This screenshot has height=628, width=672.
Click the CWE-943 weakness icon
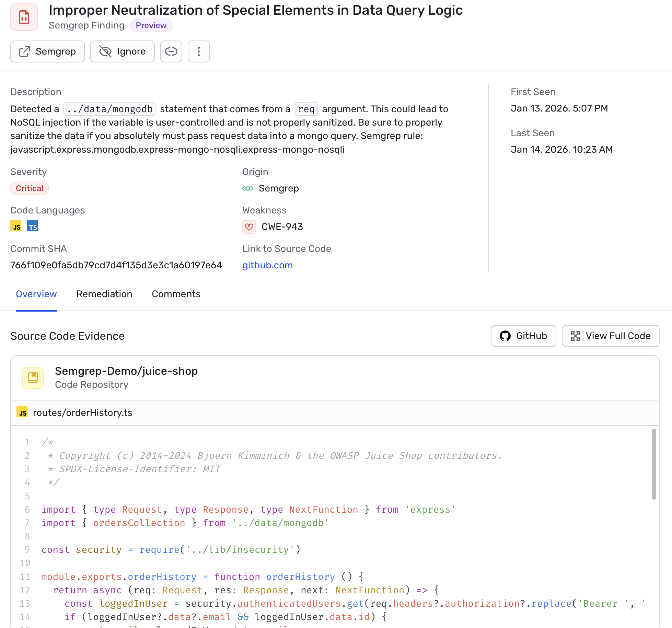[x=249, y=226]
